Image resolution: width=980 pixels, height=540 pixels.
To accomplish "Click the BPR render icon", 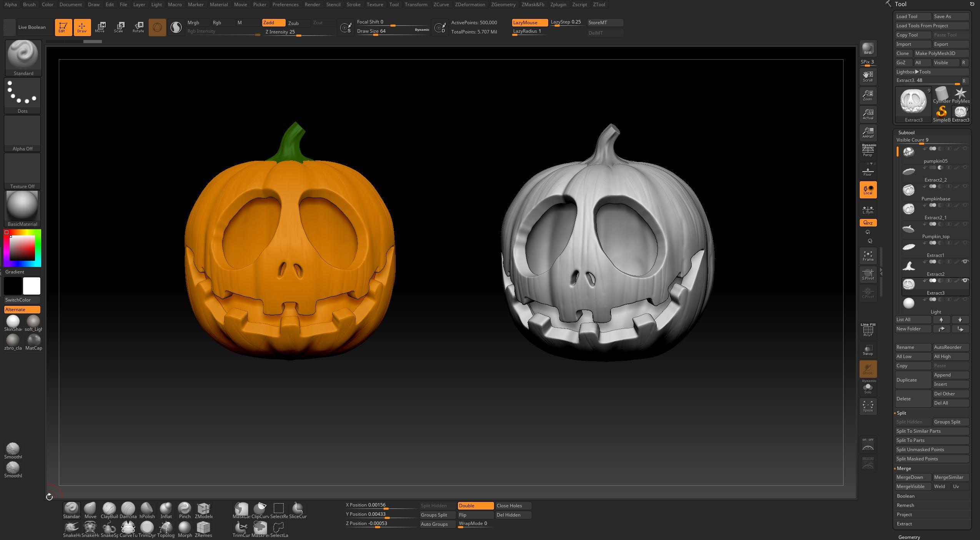I will [868, 48].
